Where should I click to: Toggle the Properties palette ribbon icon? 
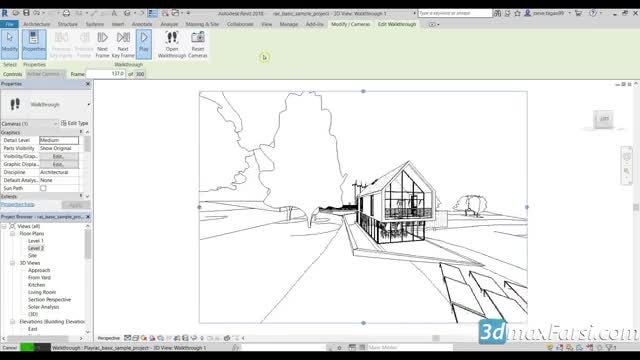tap(34, 44)
